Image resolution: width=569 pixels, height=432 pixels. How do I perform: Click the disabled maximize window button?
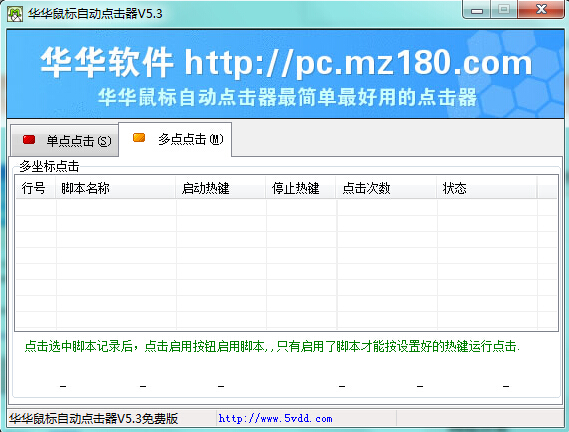coord(504,9)
